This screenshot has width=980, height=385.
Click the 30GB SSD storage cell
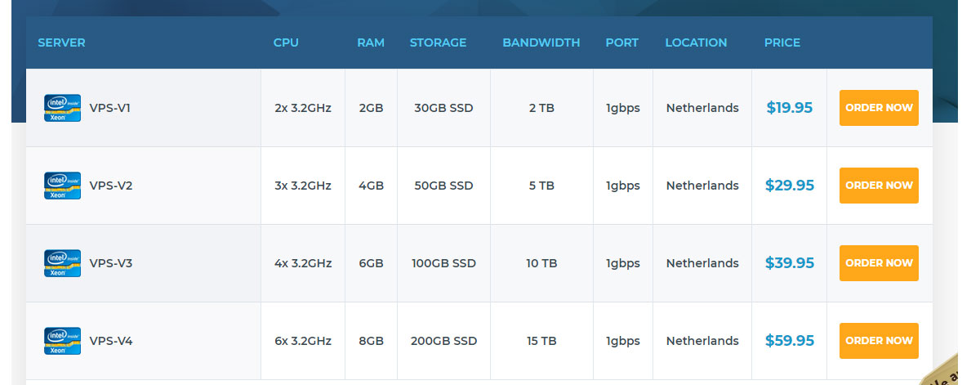(443, 108)
